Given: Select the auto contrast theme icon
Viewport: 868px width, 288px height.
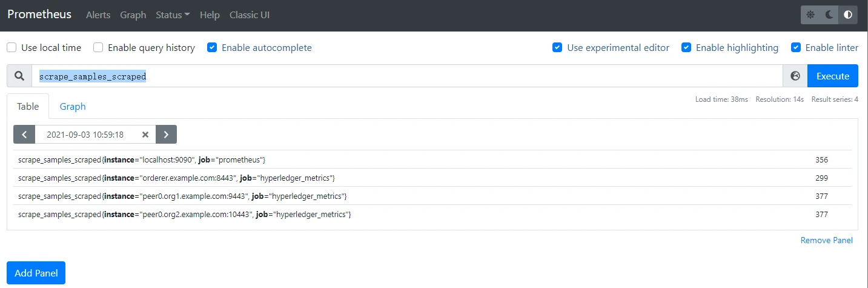Looking at the screenshot, I should click(847, 15).
